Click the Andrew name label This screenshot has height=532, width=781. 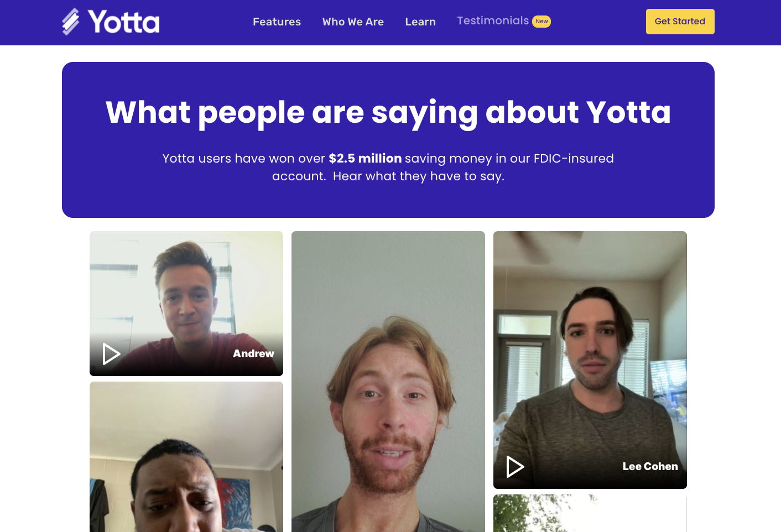253,353
